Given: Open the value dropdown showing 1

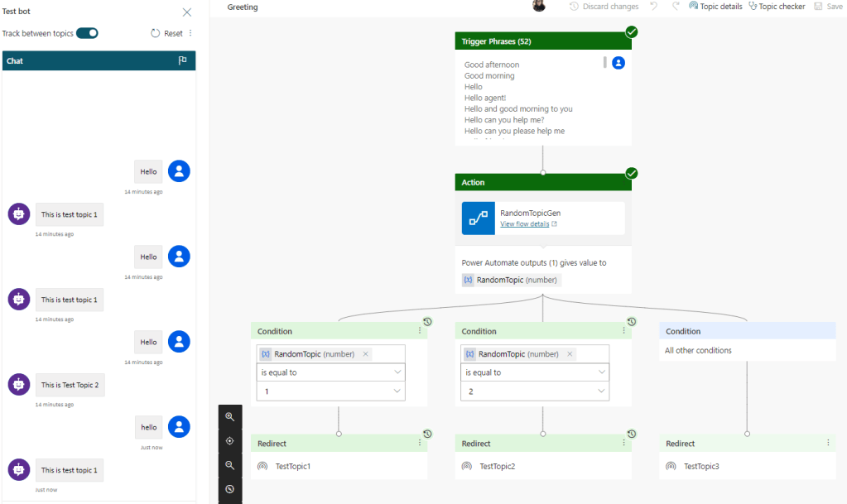Looking at the screenshot, I should 331,391.
